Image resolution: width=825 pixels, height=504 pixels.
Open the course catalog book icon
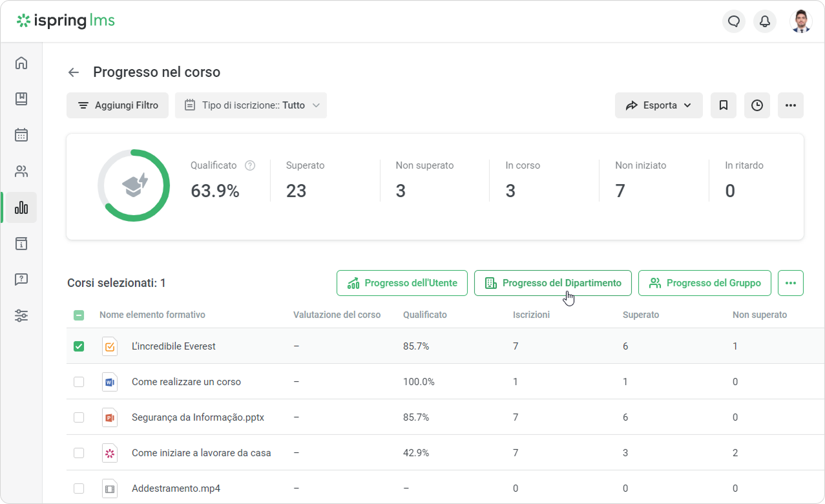point(21,99)
